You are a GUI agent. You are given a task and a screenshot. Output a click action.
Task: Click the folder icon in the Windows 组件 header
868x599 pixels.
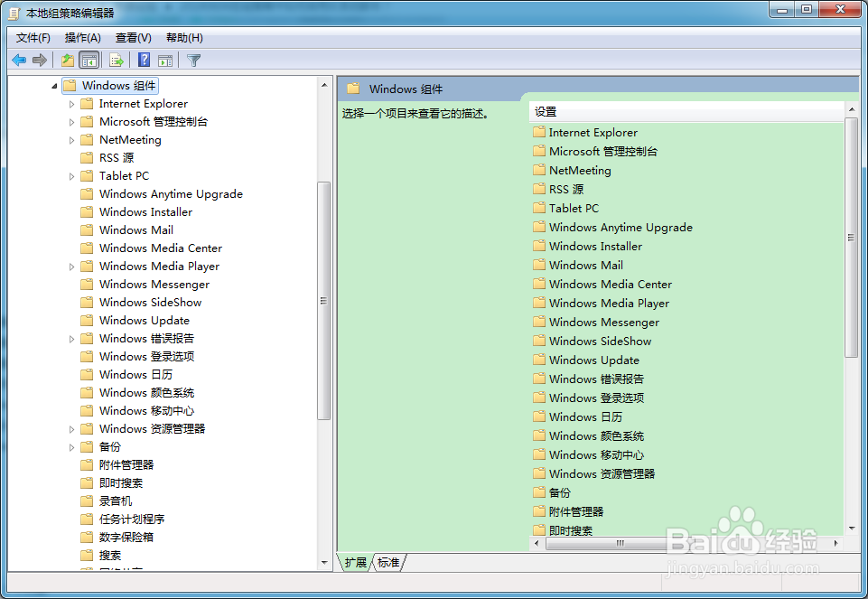353,89
